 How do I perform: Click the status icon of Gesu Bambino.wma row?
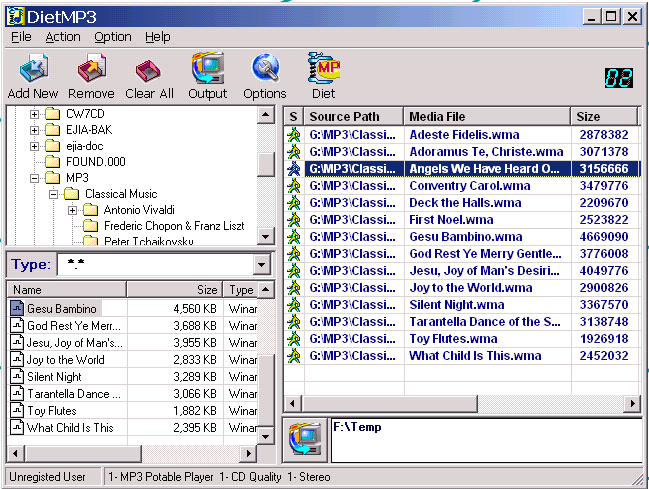(294, 237)
